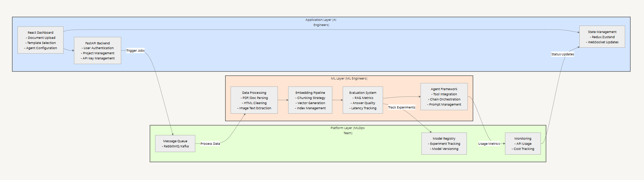Select the FastAPI Backend node
644x180 pixels.
(97, 51)
